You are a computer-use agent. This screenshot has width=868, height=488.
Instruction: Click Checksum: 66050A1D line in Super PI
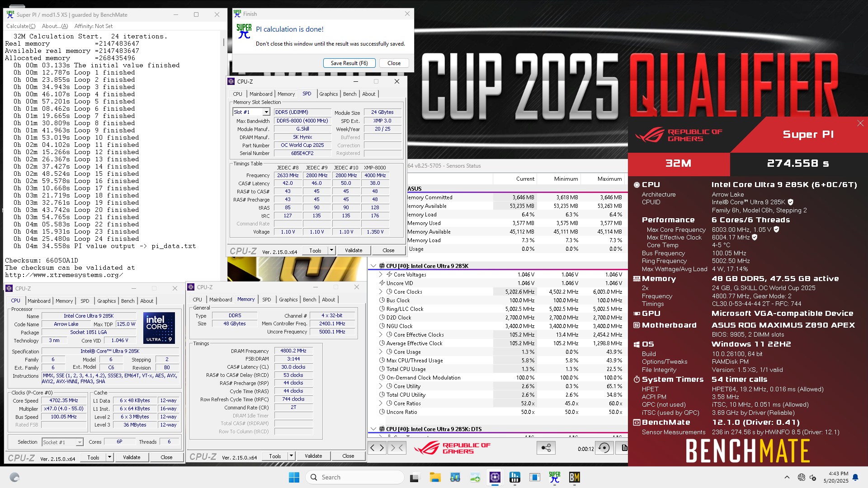42,261
